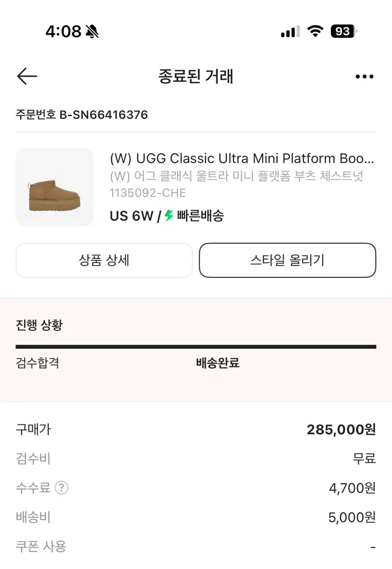Tap the green lightning 빠른배송 icon
Viewport: 392px width, 569px height.
click(x=169, y=216)
